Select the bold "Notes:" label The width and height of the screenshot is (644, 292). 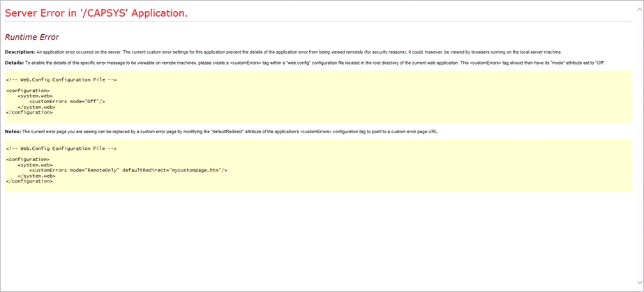point(13,132)
